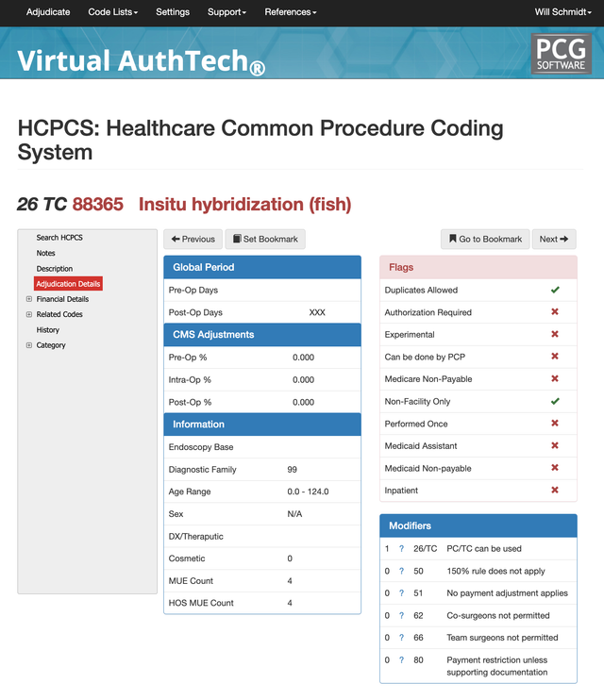Click the help question mark for modifier 80
This screenshot has width=604, height=700.
[401, 659]
